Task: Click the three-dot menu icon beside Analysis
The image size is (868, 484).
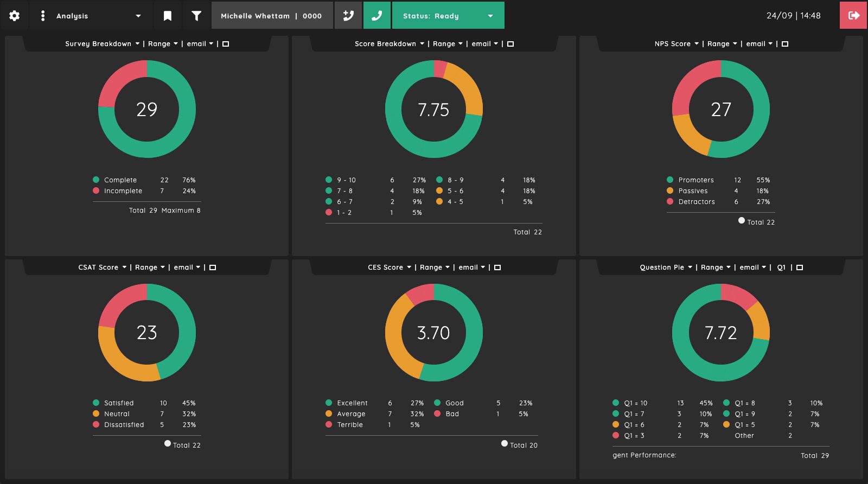Action: coord(43,16)
